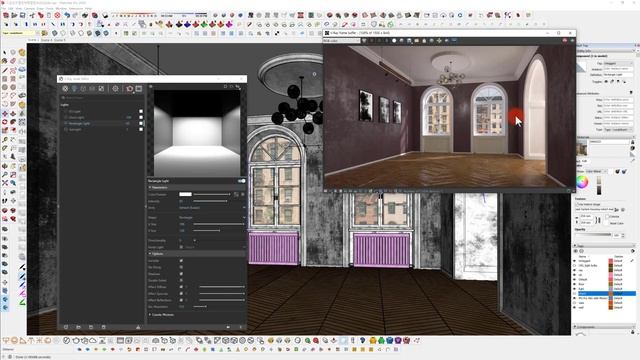Toggle the Shadows checkbox
The height and width of the screenshot is (360, 640).
[181, 273]
